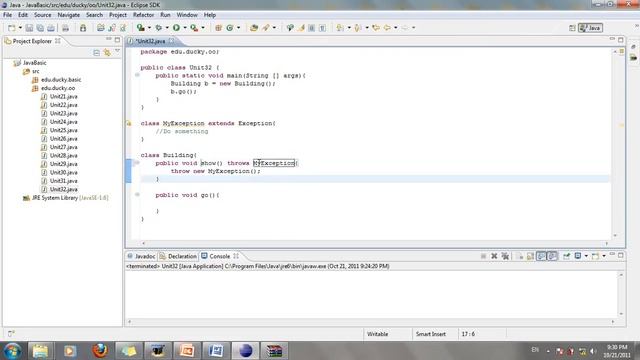Open the Run dropdown arrow
Viewport: 640px width, 360px height.
point(185,28)
